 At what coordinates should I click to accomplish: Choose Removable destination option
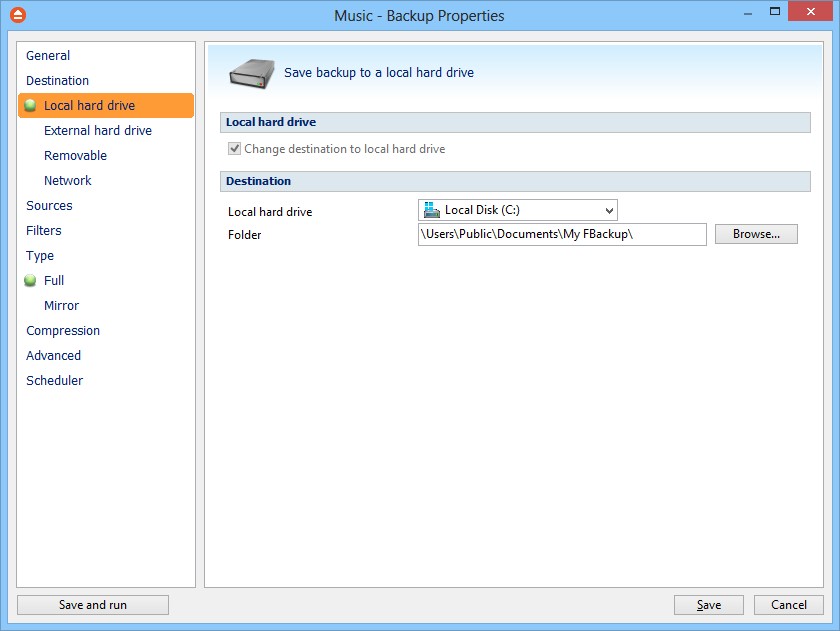coord(76,155)
